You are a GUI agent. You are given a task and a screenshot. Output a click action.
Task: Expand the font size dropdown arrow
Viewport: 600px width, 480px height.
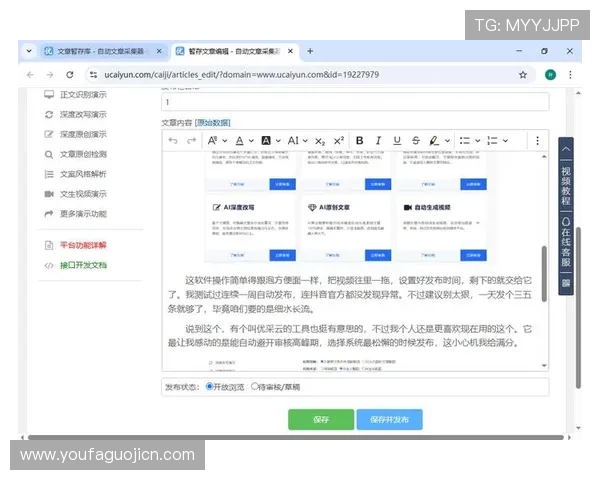pyautogui.click(x=225, y=141)
